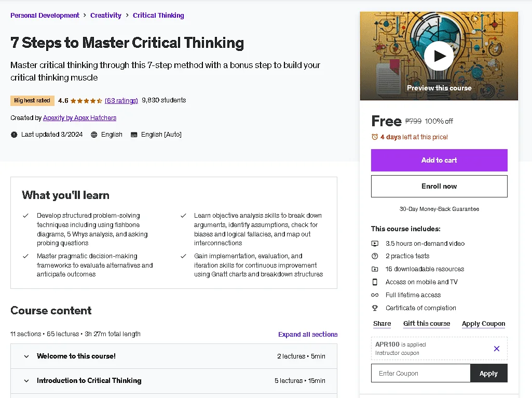Click the 2 lectures • 5min text

(x=301, y=356)
